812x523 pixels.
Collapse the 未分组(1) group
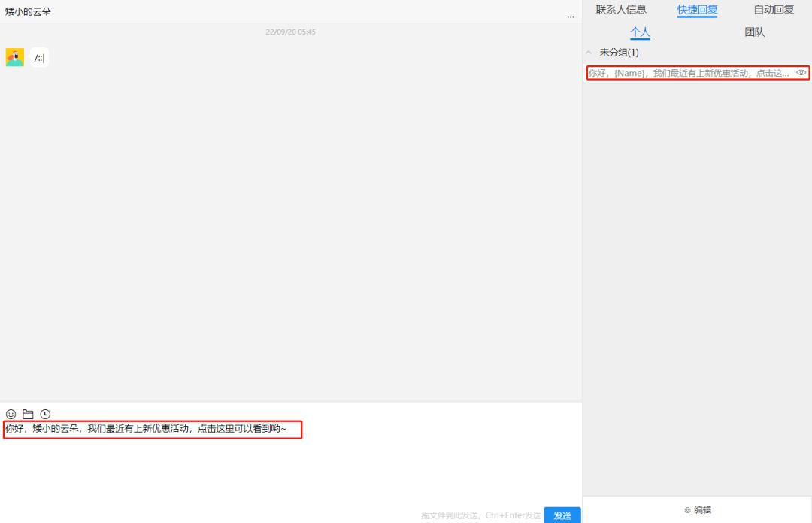click(x=589, y=52)
